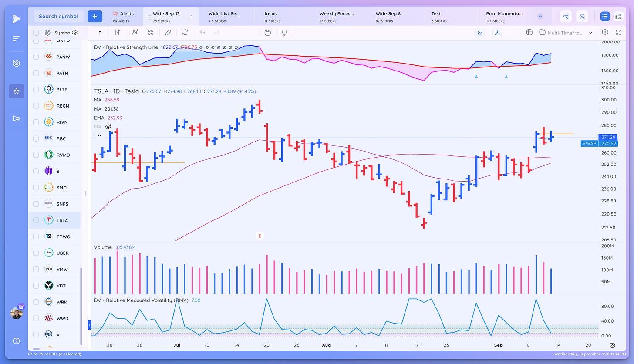Click the app logo in the sidebar
The width and height of the screenshot is (634, 364).
point(16,19)
